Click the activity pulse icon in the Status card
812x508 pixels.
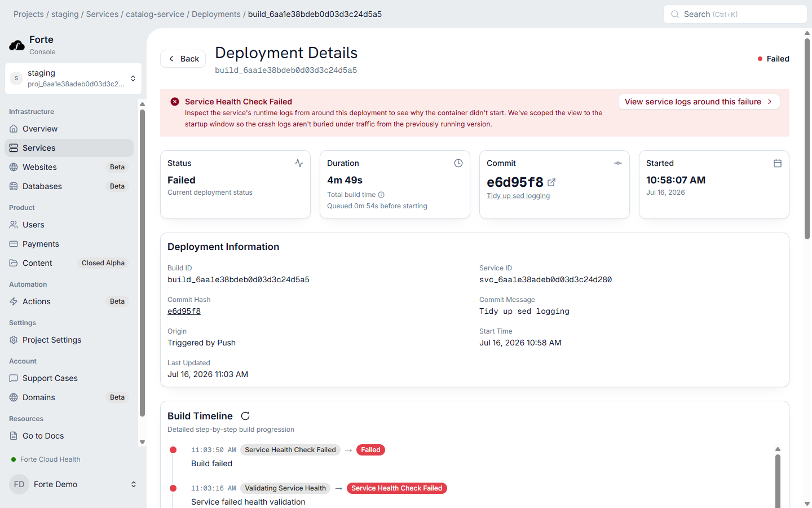click(x=299, y=163)
